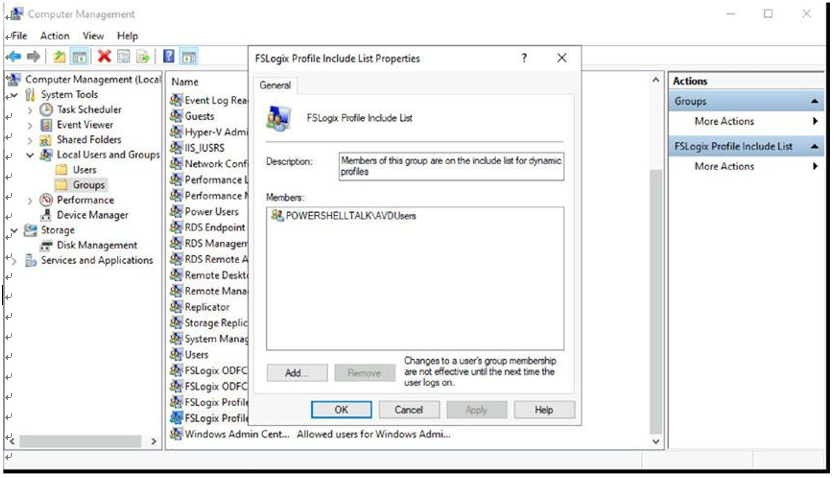The image size is (836, 478).
Task: Expand the Performance tree node
Action: 30,200
